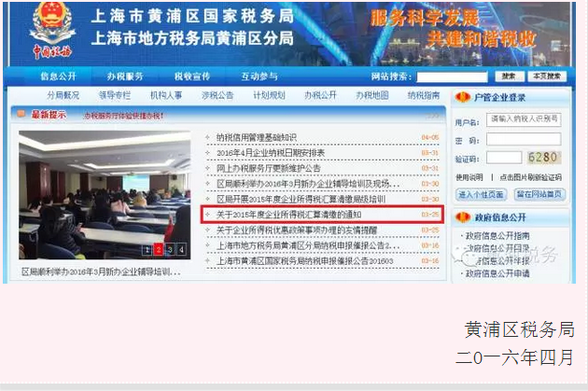Select slide 1 in photo carousel

[x=147, y=250]
